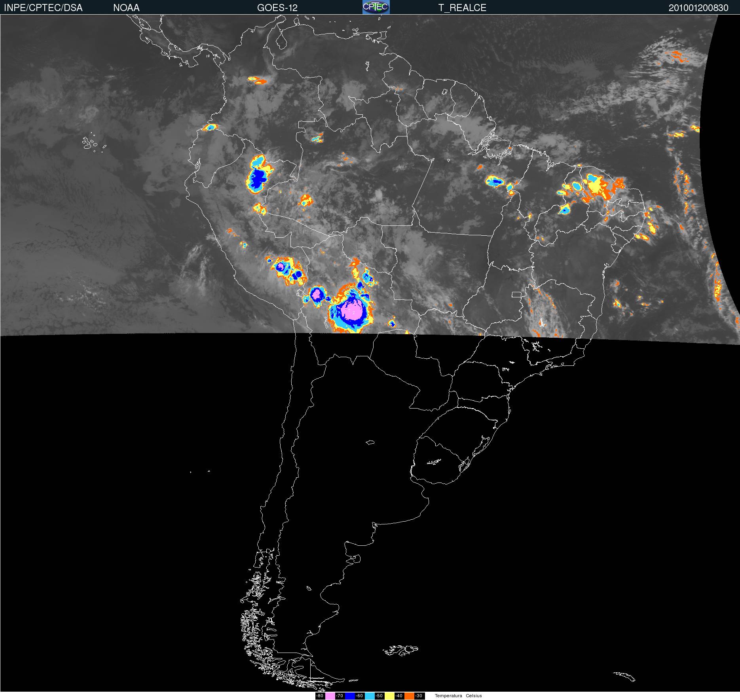Click the T_REALCE product label

point(462,8)
